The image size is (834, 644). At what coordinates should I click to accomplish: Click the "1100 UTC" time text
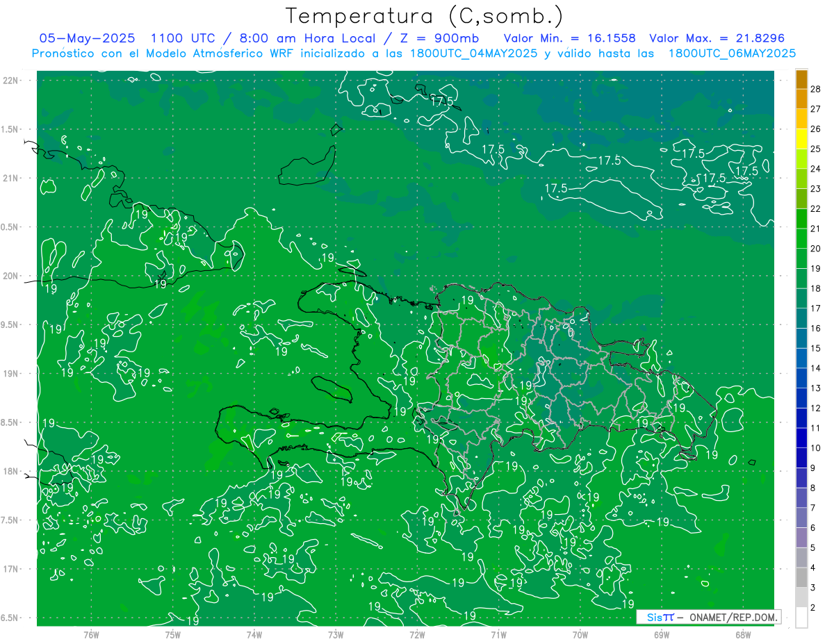click(184, 38)
